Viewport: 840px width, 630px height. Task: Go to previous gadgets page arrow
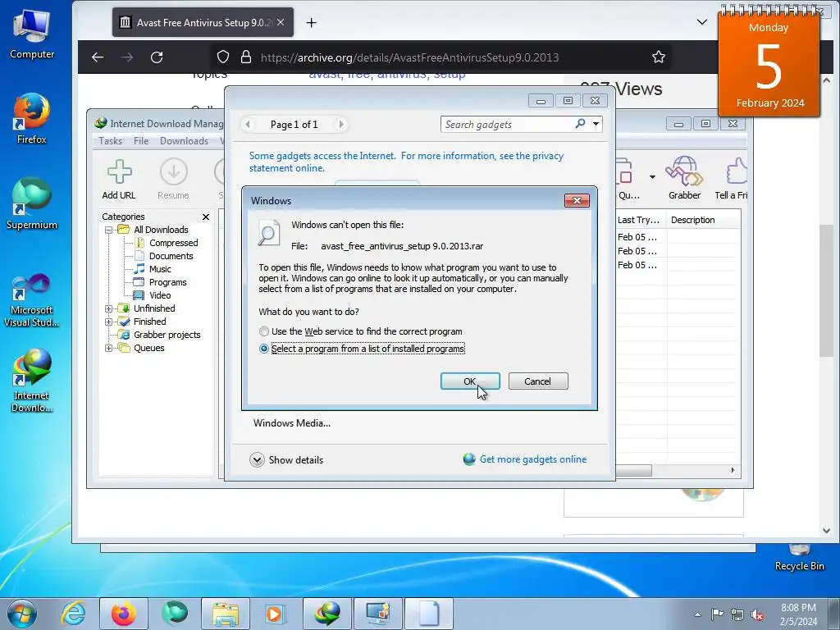[248, 125]
